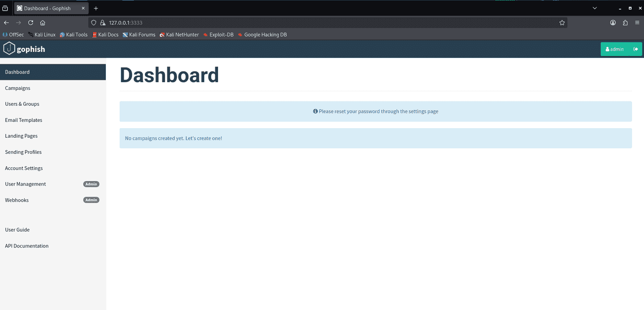Select Dashboard in the sidebar
This screenshot has height=310, width=644.
tap(53, 72)
